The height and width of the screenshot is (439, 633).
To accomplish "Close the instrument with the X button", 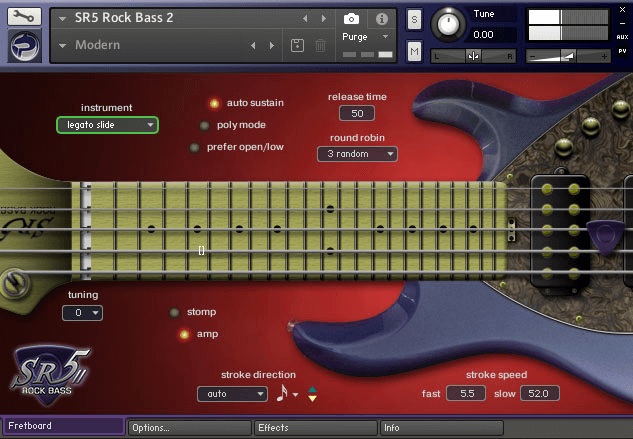I will point(622,10).
